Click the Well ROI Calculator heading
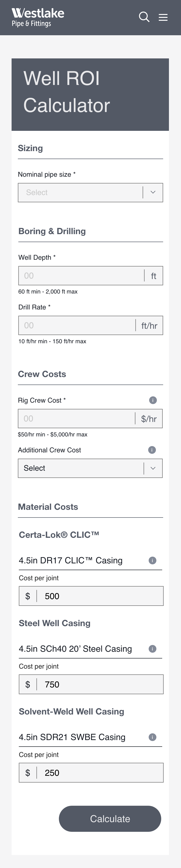The height and width of the screenshot is (868, 181). click(x=67, y=92)
